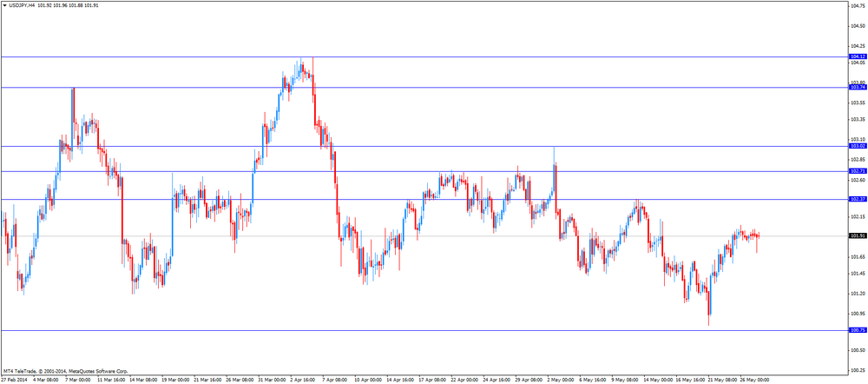Screen dimensions: 868x384
Task: Click the 27 Feb 2014 date label
Action: click(x=13, y=381)
